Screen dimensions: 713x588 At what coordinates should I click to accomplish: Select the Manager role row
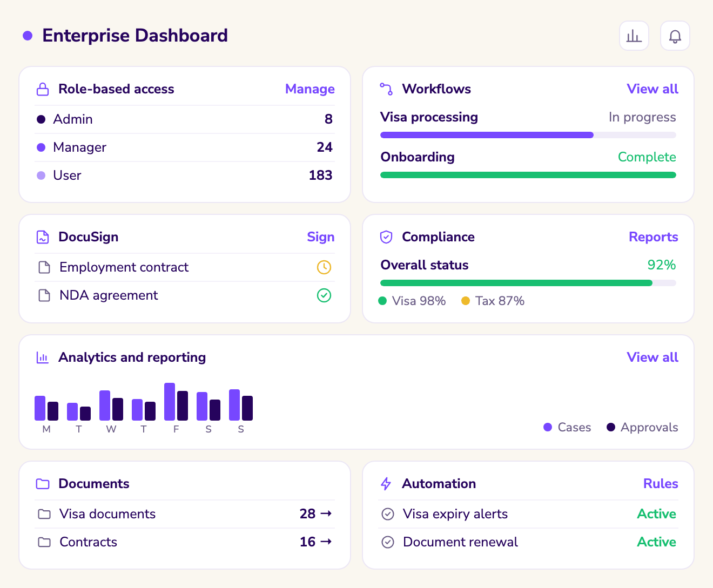[x=185, y=147]
